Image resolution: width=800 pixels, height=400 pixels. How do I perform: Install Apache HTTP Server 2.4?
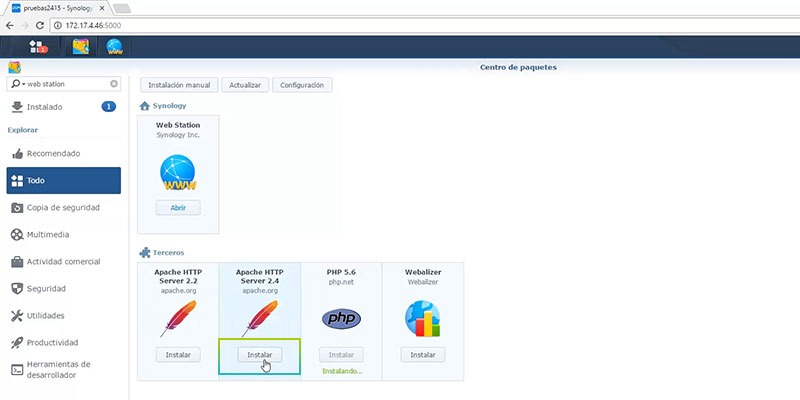(x=260, y=355)
